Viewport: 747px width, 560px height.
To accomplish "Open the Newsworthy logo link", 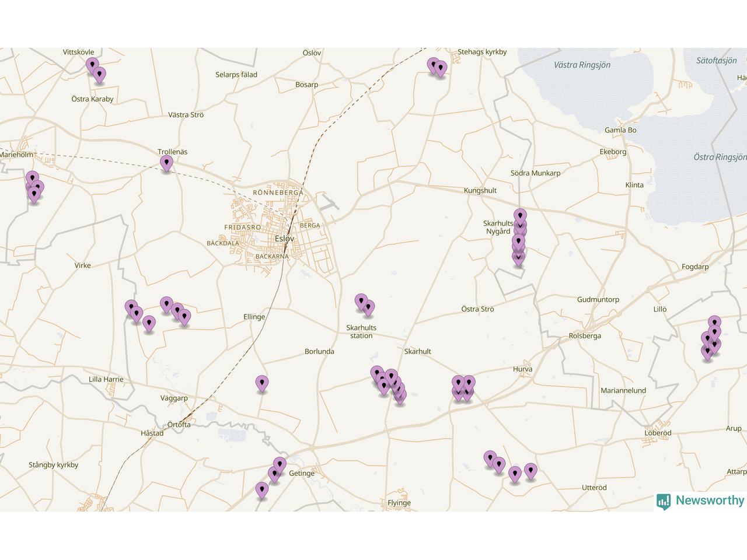I will (x=700, y=501).
